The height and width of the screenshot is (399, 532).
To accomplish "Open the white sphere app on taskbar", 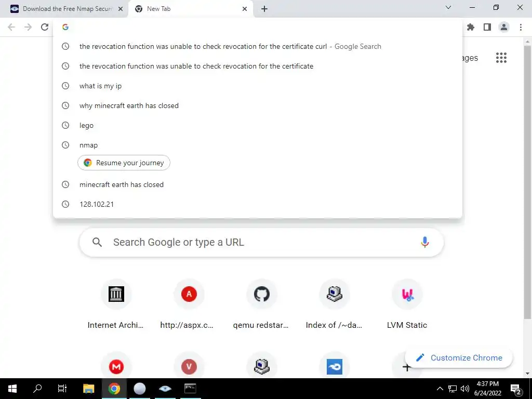I will 139,389.
